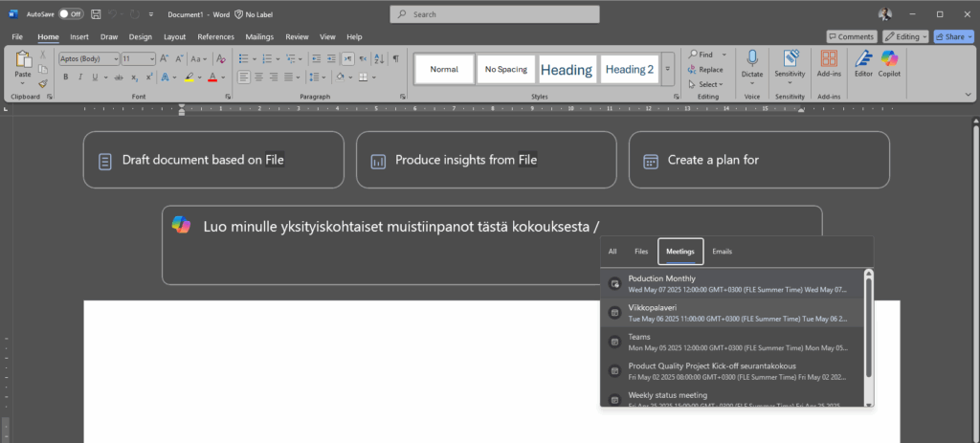Toggle Justify alignment

point(288,78)
